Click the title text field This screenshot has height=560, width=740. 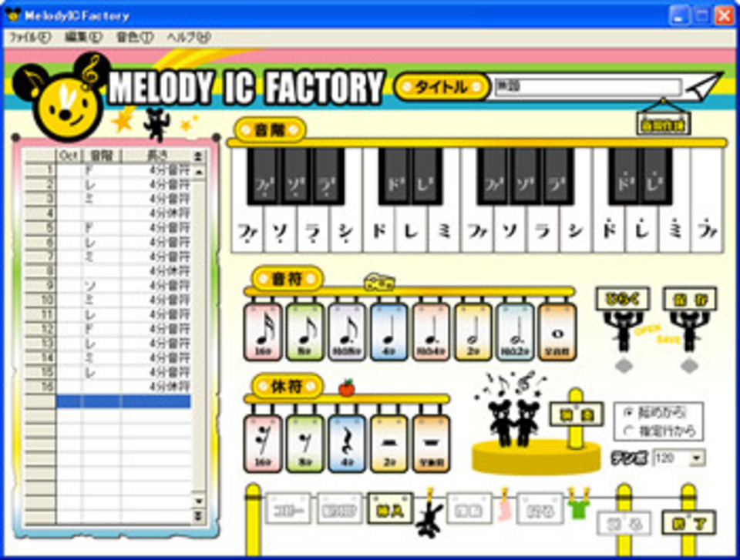point(587,87)
